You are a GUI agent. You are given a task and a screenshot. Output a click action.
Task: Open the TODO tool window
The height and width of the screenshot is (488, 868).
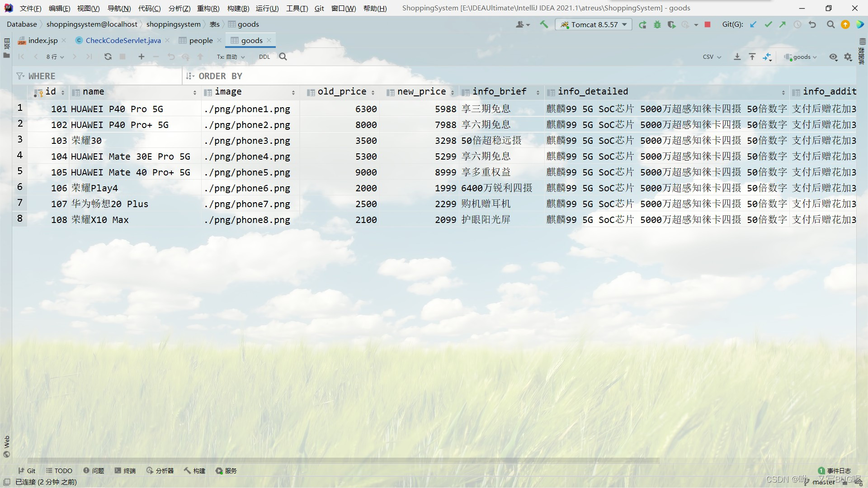pos(59,471)
